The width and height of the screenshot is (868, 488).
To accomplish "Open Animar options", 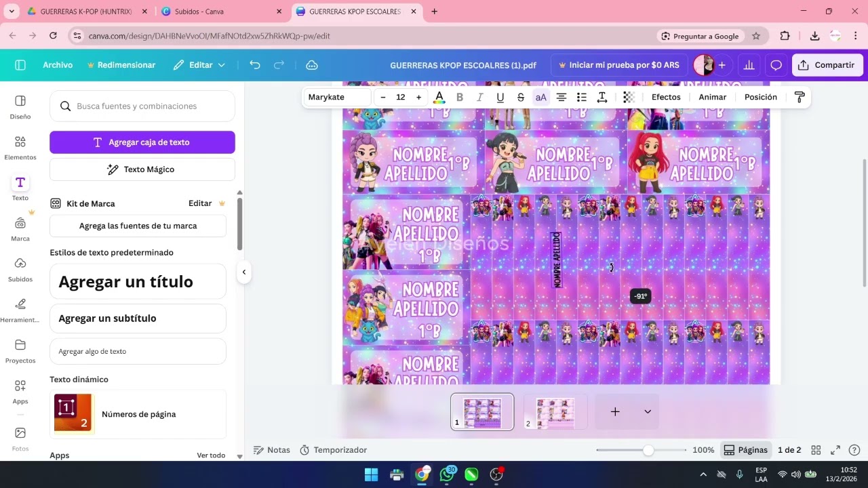I will (713, 97).
